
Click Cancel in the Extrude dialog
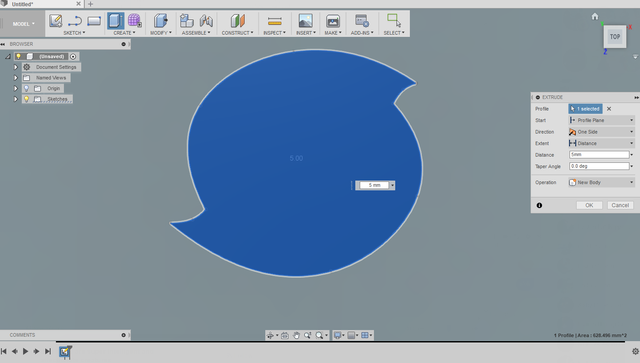(x=620, y=205)
